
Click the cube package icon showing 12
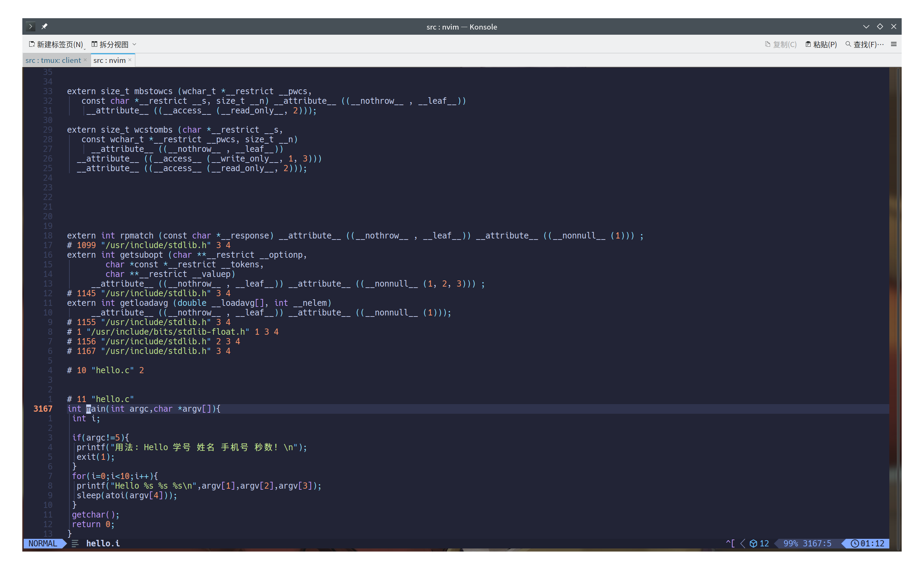click(753, 543)
